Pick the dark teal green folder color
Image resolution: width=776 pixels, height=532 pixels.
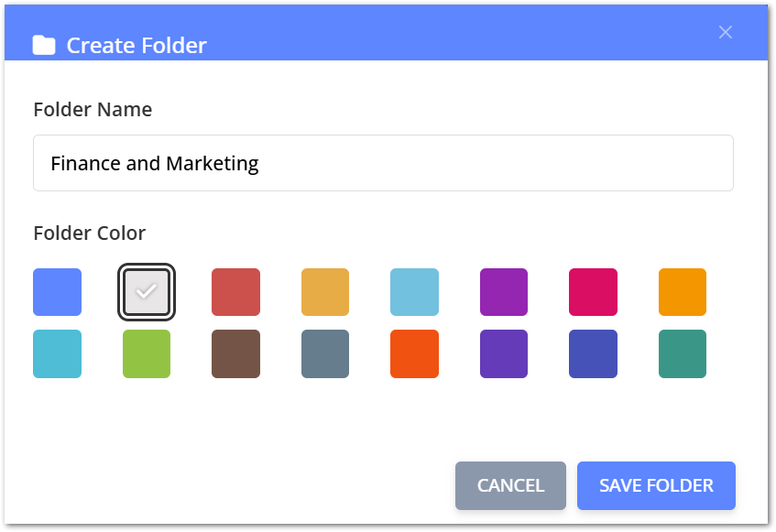tap(683, 354)
